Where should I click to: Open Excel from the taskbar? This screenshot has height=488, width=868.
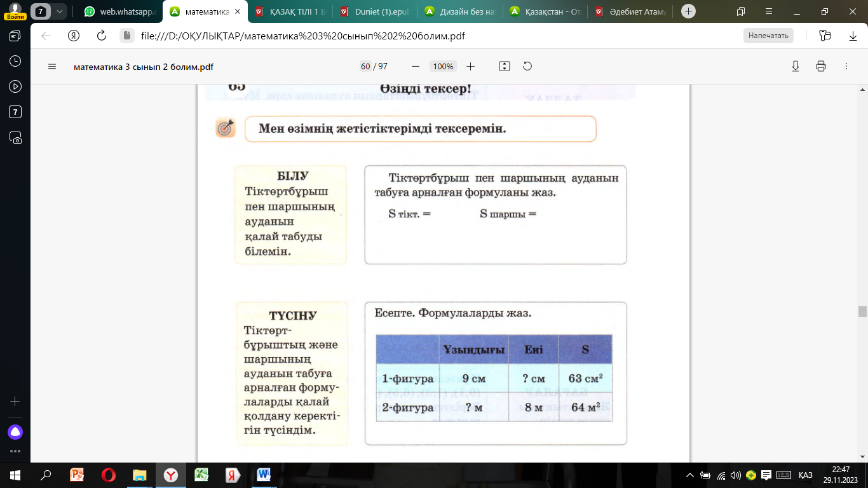click(x=201, y=475)
